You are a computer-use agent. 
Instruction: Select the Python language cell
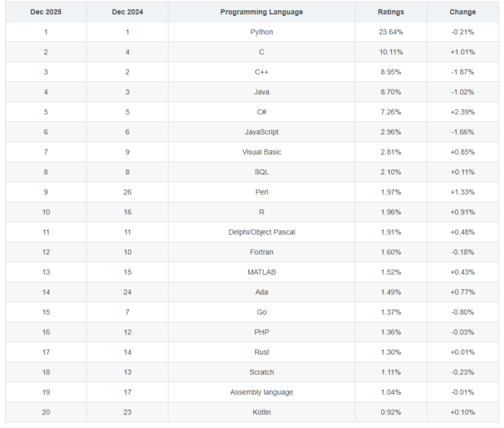click(x=261, y=32)
